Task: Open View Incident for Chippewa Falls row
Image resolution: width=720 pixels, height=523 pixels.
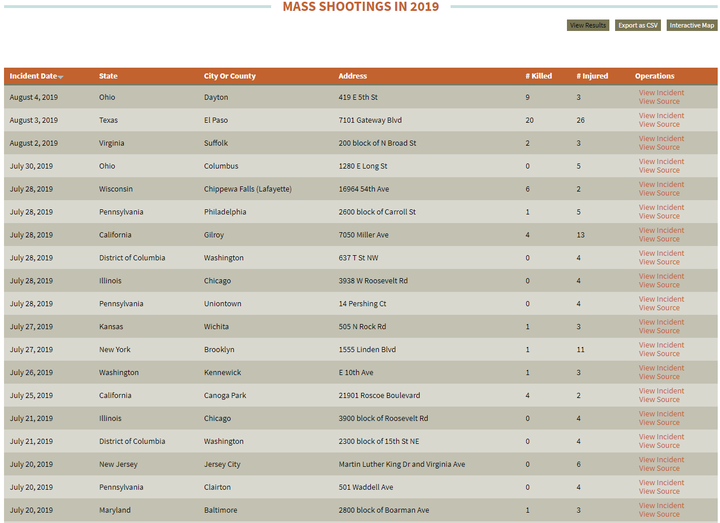Action: point(661,185)
